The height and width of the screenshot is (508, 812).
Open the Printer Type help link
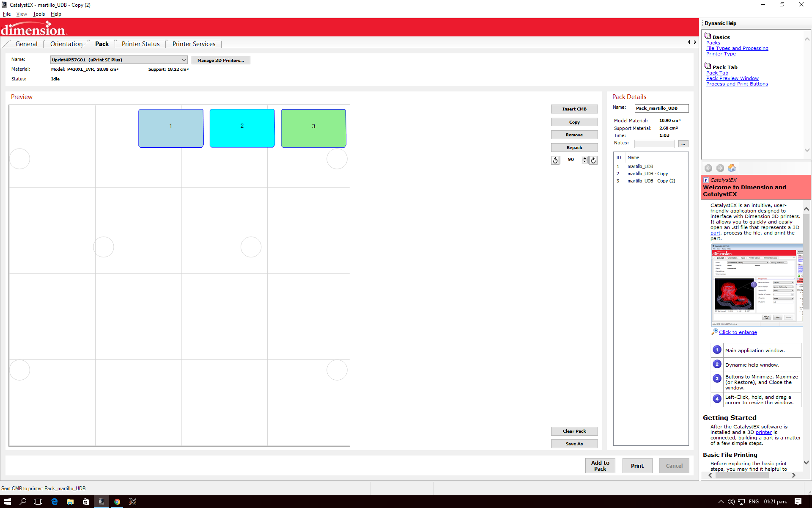coord(721,54)
